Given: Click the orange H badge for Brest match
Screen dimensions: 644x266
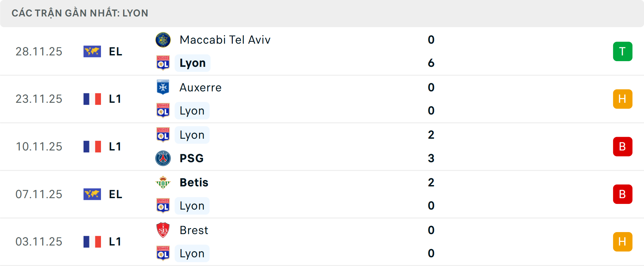Looking at the screenshot, I should pos(623,242).
